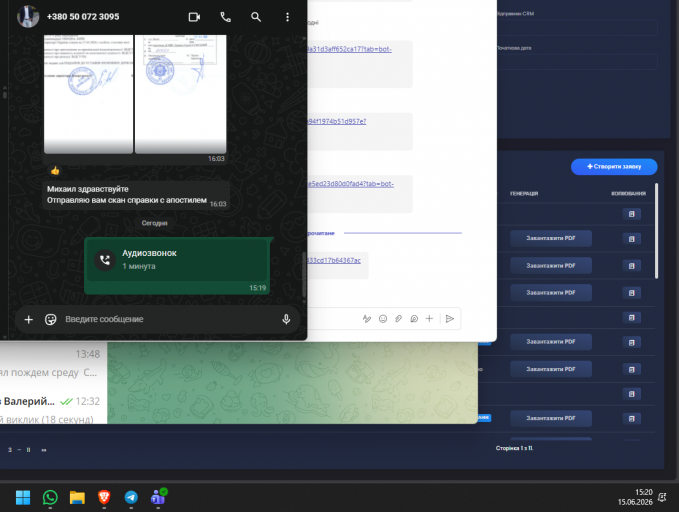Viewport: 679px width, 512px height.
Task: Open the Telegram chat with Валерий at 12:32
Action: [x=52, y=409]
